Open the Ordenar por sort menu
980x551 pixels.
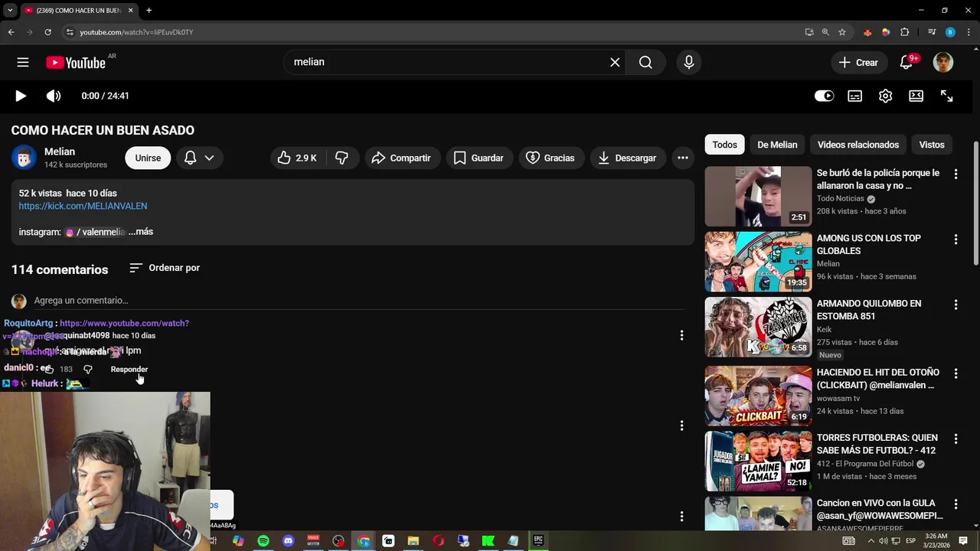(x=165, y=268)
